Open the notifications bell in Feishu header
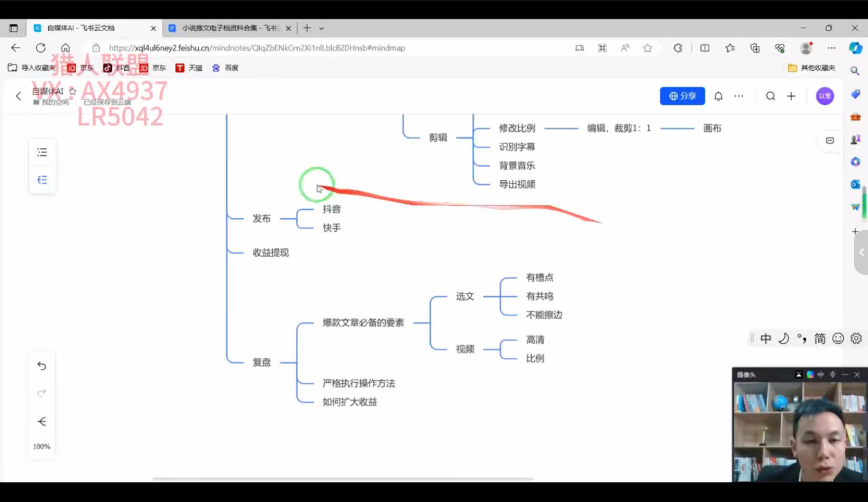This screenshot has height=502, width=868. tap(718, 97)
